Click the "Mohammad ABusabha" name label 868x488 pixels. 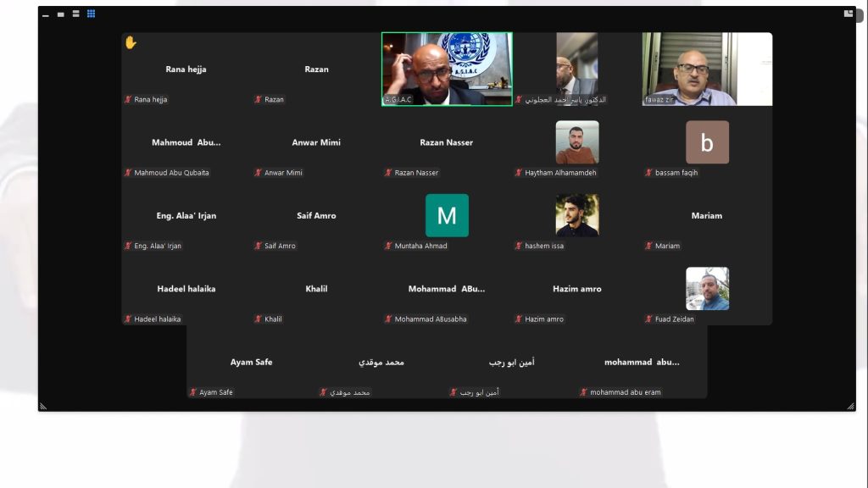431,319
